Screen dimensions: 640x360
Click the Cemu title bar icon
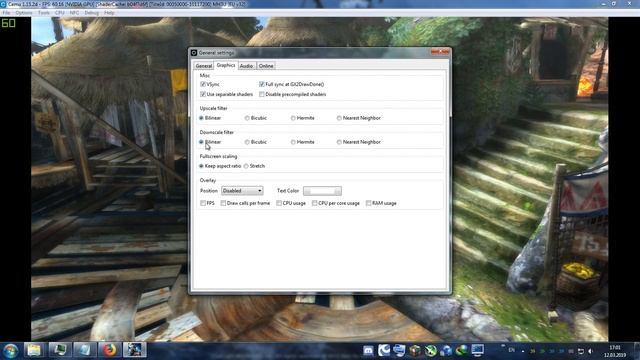click(3, 4)
